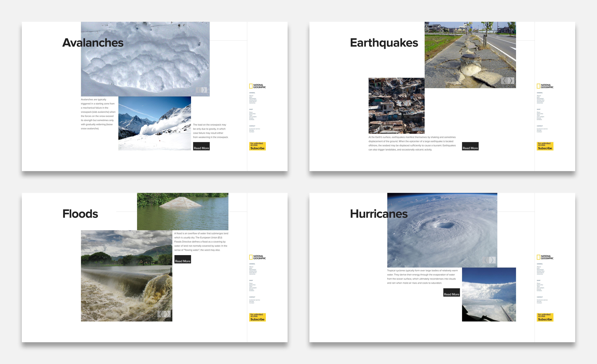Click next arrow on Hurricanes satellite image
The height and width of the screenshot is (364, 597).
pyautogui.click(x=492, y=260)
